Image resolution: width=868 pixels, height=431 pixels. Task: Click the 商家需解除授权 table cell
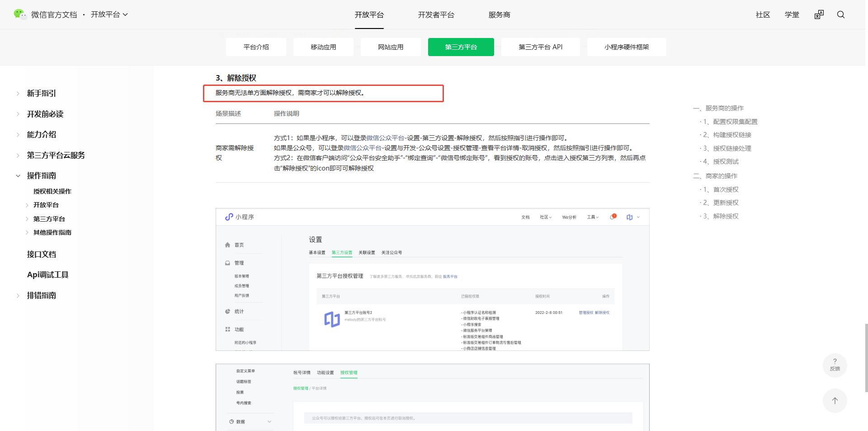point(235,153)
